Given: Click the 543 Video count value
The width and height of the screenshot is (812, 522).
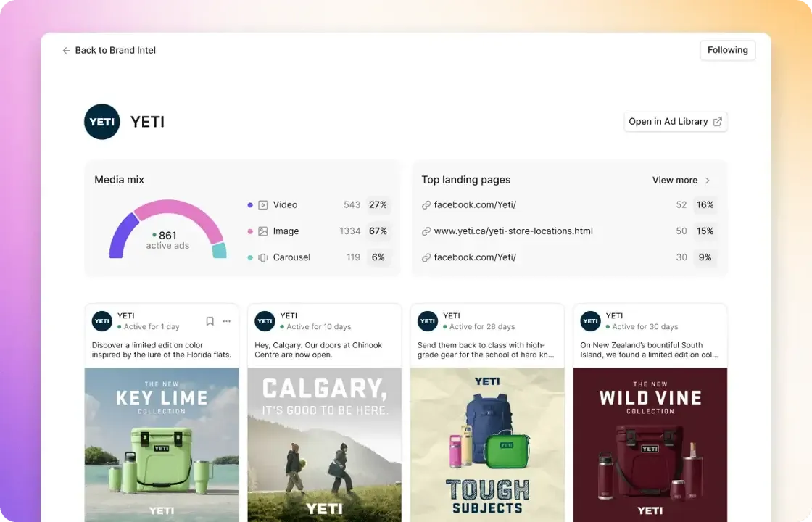Looking at the screenshot, I should (352, 205).
